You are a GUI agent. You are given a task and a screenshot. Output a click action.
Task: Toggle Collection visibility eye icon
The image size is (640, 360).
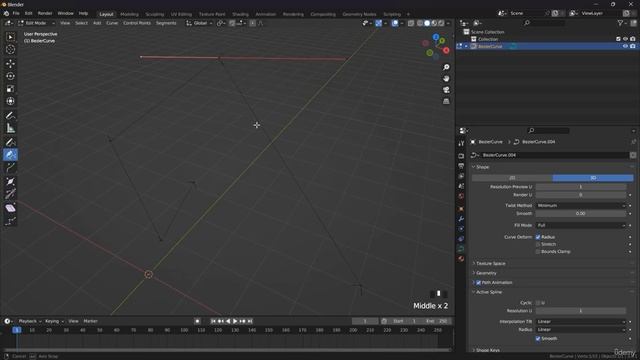tap(625, 39)
